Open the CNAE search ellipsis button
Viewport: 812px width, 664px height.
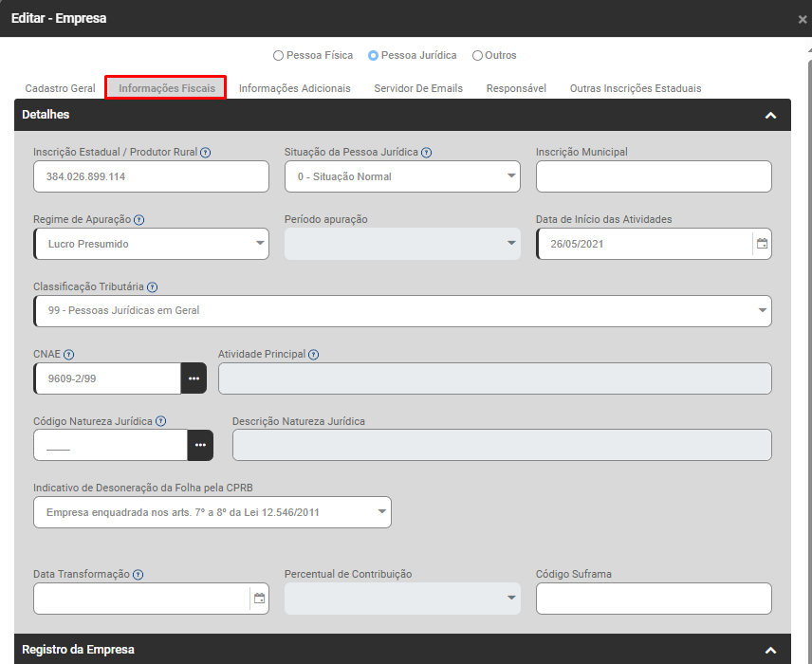pos(194,378)
